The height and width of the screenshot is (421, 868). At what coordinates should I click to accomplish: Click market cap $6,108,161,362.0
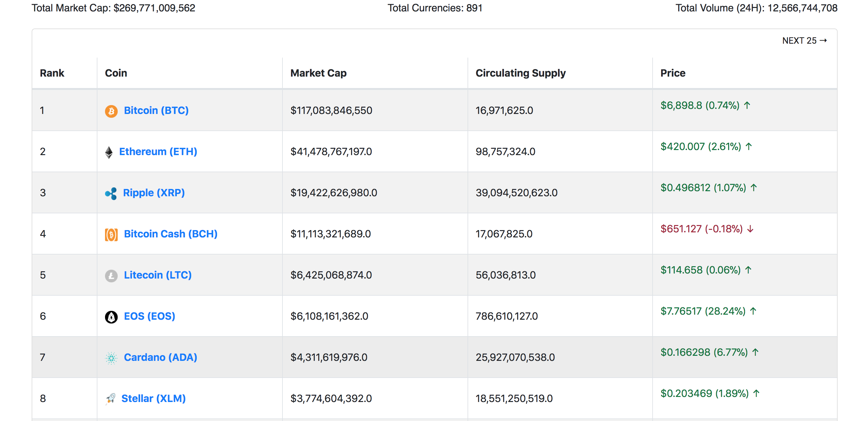(329, 316)
